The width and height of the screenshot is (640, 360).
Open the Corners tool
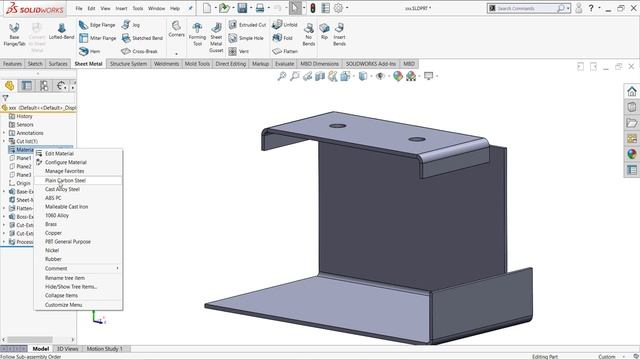click(x=176, y=29)
